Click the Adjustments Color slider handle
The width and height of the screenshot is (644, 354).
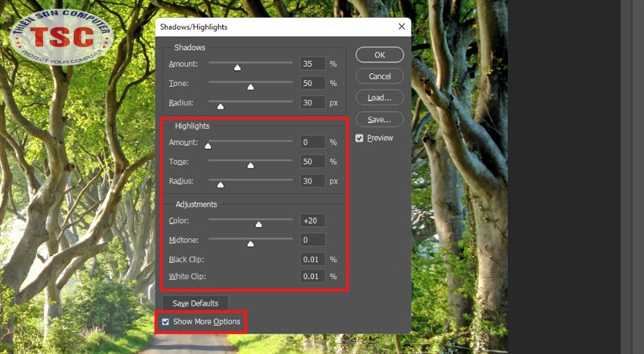pos(258,224)
